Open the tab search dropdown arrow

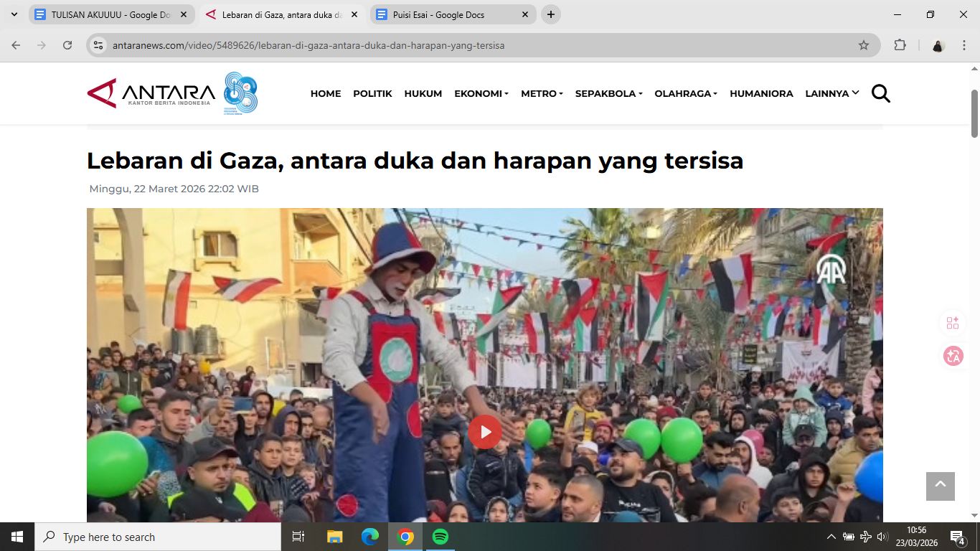pyautogui.click(x=14, y=14)
